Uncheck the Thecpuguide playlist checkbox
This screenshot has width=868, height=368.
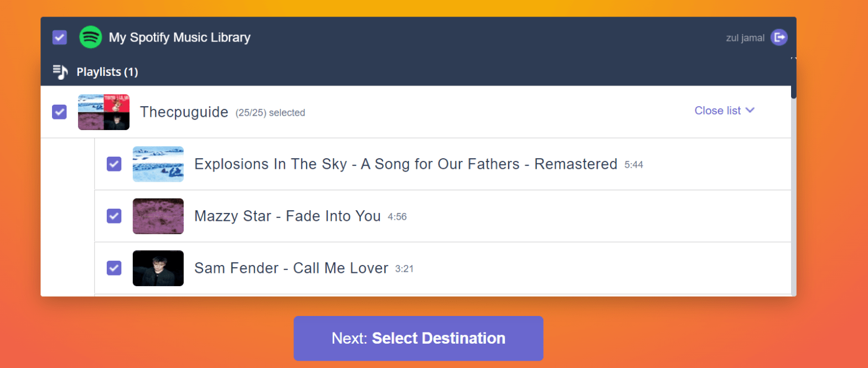[x=59, y=112]
